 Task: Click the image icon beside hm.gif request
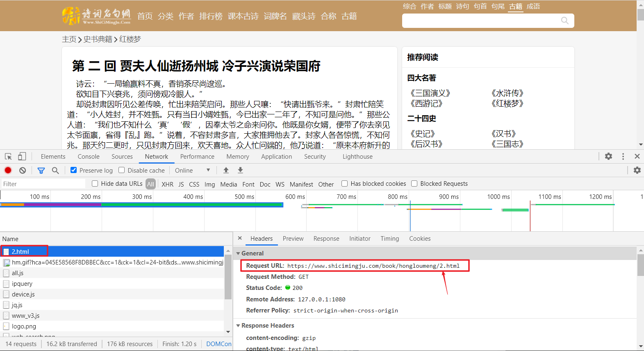(7, 262)
